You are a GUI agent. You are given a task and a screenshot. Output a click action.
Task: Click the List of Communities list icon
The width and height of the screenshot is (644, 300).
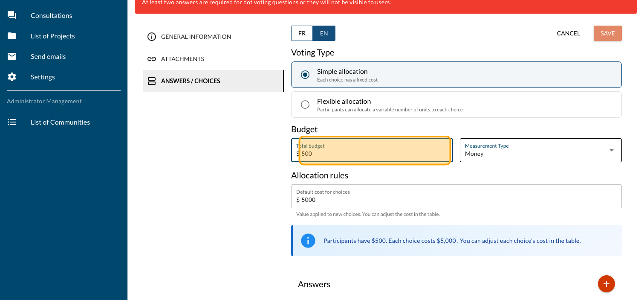click(12, 122)
